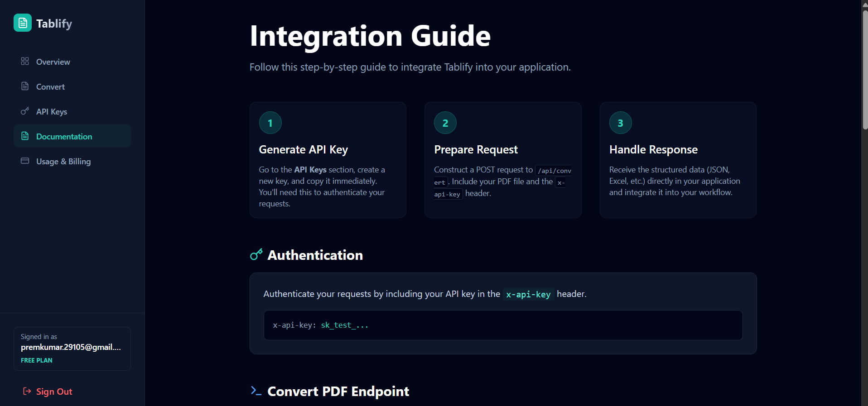Image resolution: width=868 pixels, height=406 pixels.
Task: Open Usage & Billing page
Action: pos(72,161)
